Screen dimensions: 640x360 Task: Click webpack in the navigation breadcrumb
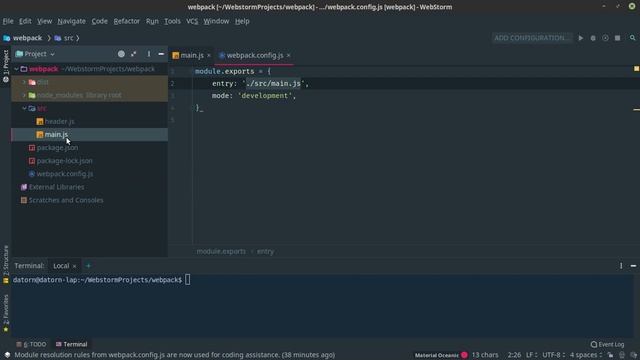click(27, 38)
